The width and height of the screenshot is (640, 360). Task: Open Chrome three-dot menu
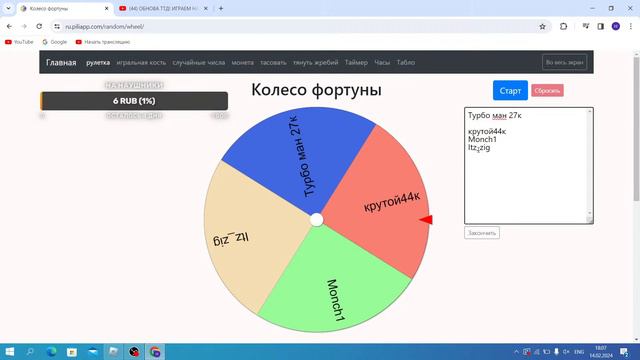click(631, 27)
